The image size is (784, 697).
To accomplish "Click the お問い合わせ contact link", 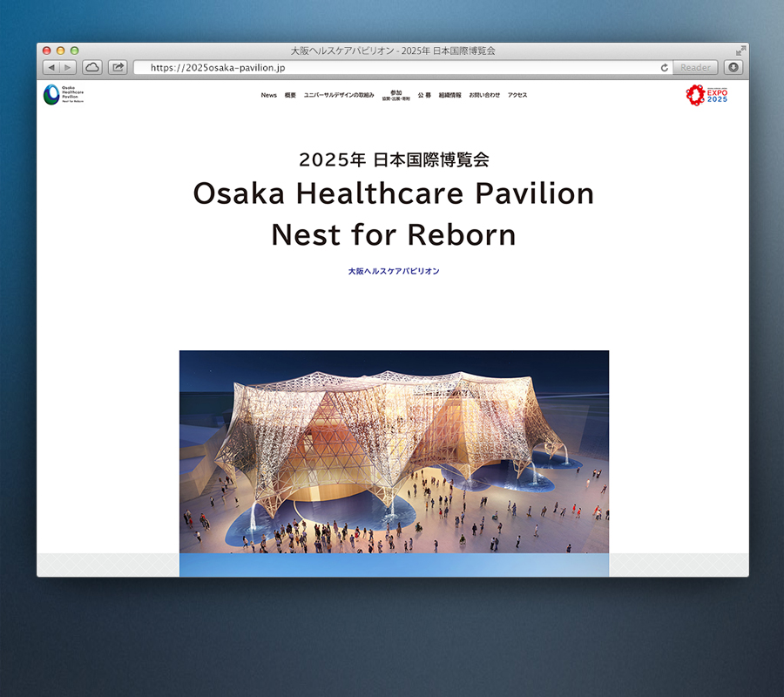I will click(x=484, y=95).
